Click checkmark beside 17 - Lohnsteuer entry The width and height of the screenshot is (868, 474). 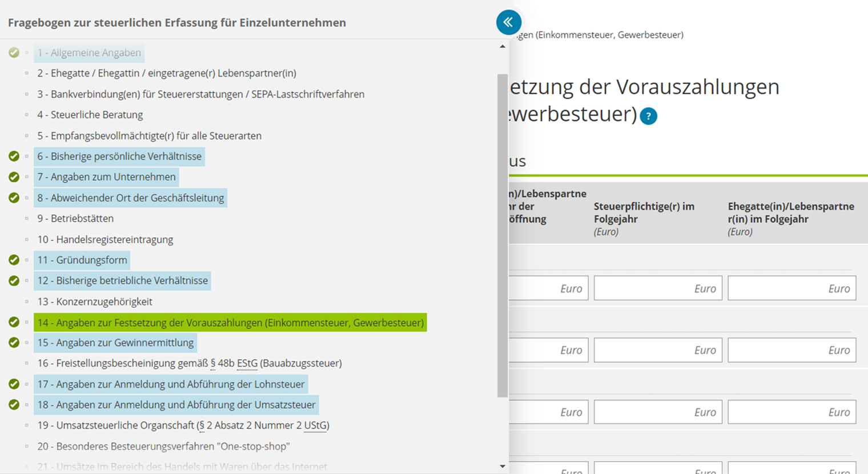point(14,384)
